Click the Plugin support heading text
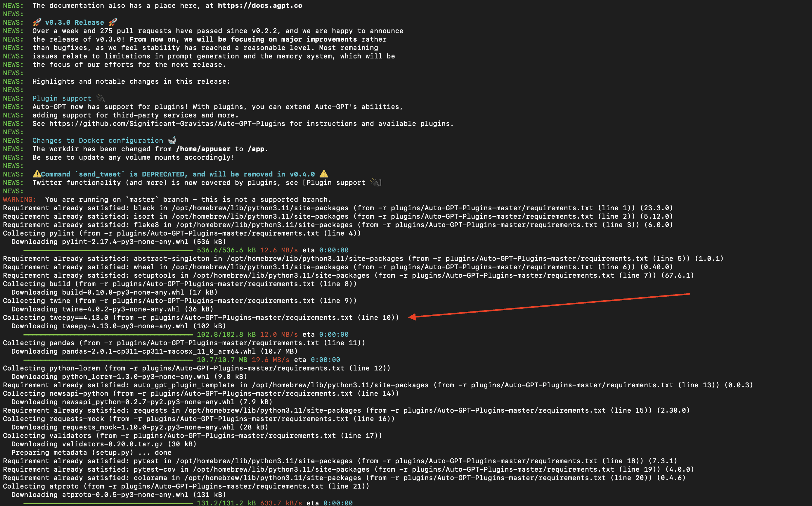This screenshot has height=506, width=812. pyautogui.click(x=61, y=98)
